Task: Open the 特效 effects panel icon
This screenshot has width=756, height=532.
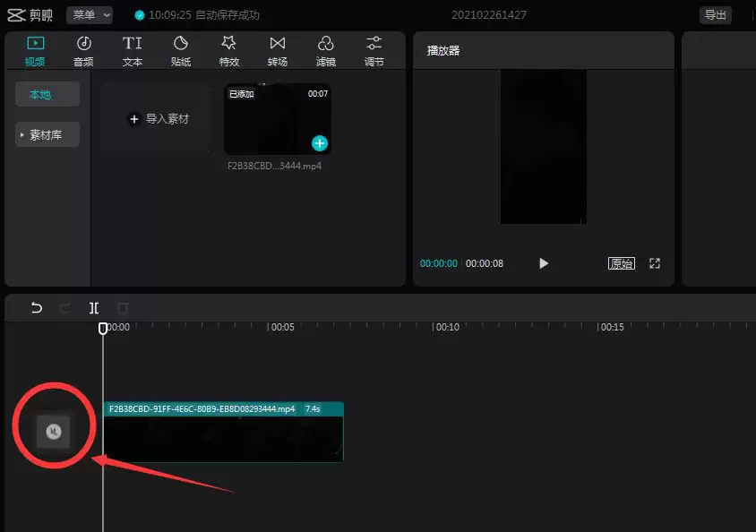Action: click(x=229, y=51)
